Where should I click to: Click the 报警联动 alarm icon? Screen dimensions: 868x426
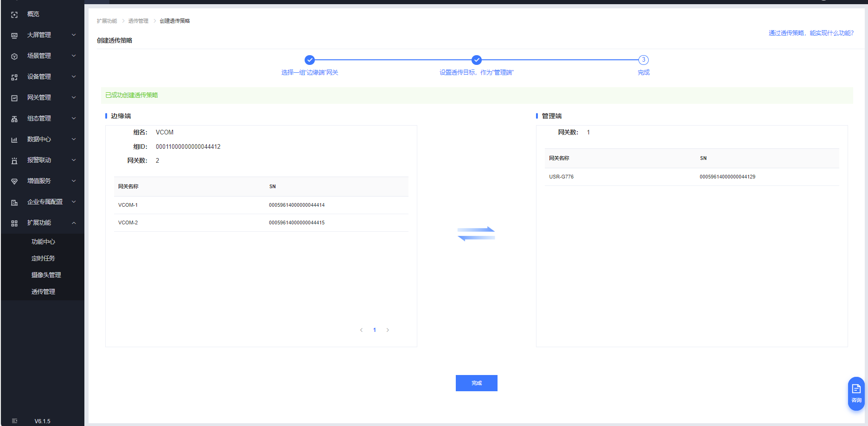14,161
